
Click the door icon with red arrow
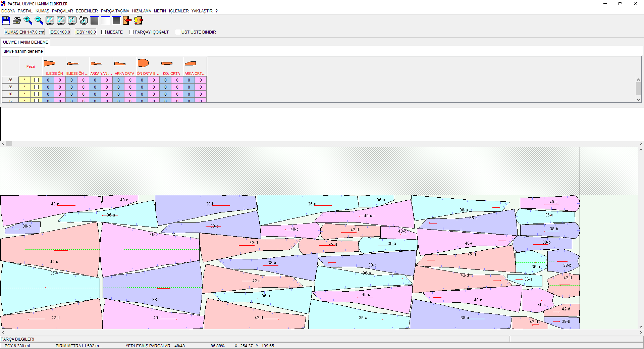(x=127, y=21)
